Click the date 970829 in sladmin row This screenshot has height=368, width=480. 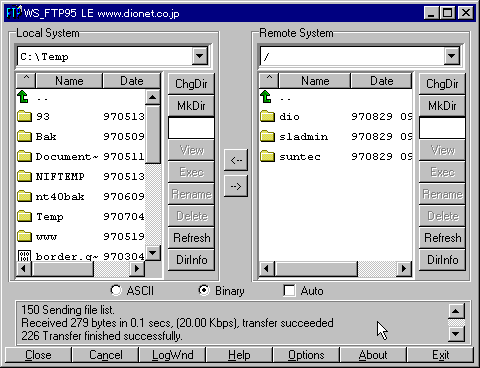[372, 136]
